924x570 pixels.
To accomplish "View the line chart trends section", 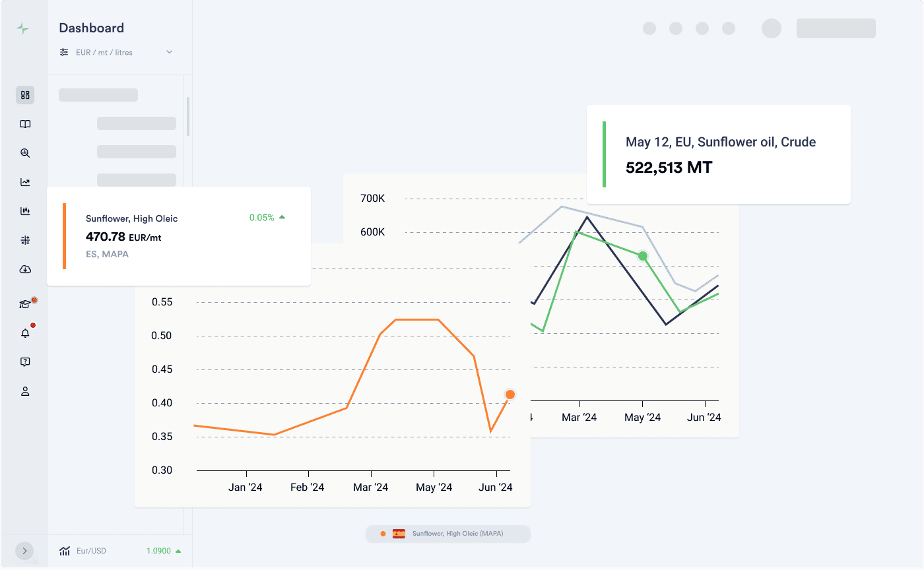I will 25,181.
